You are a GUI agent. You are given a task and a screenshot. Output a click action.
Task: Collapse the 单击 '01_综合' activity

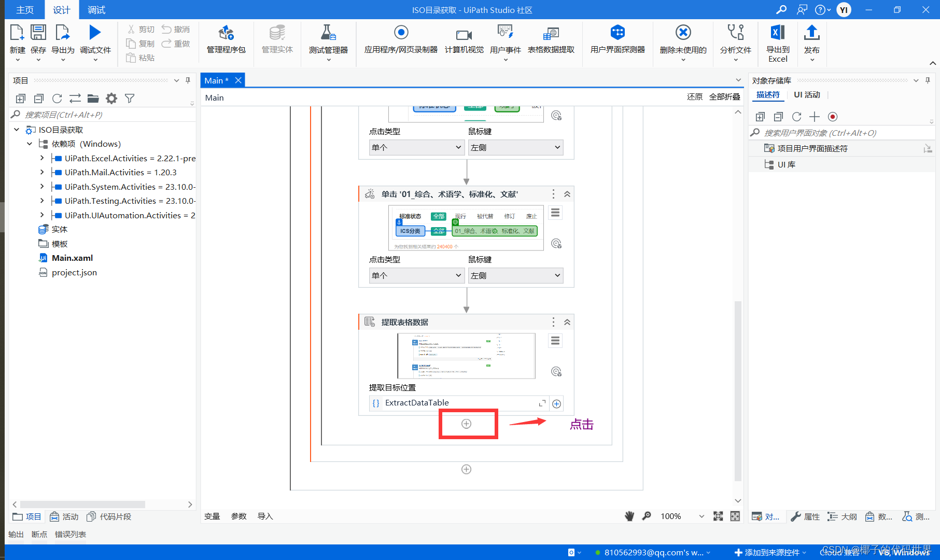coord(567,194)
